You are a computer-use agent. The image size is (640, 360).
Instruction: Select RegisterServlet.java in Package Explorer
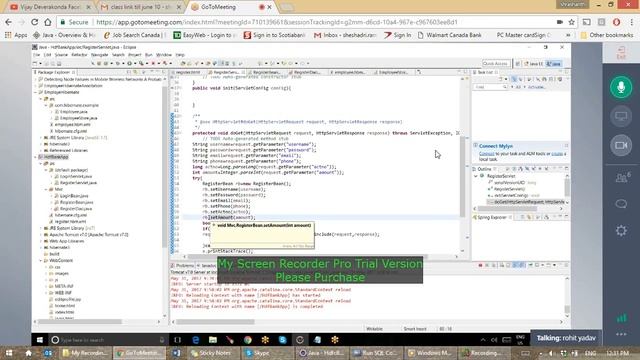(x=78, y=183)
